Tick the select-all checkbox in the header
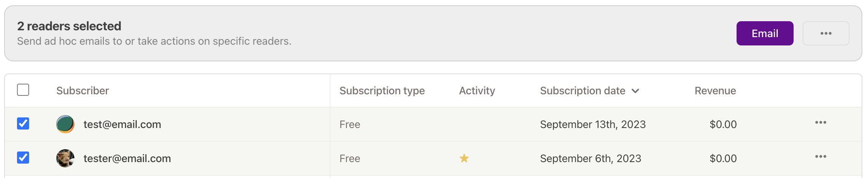Image resolution: width=868 pixels, height=178 pixels. 23,90
